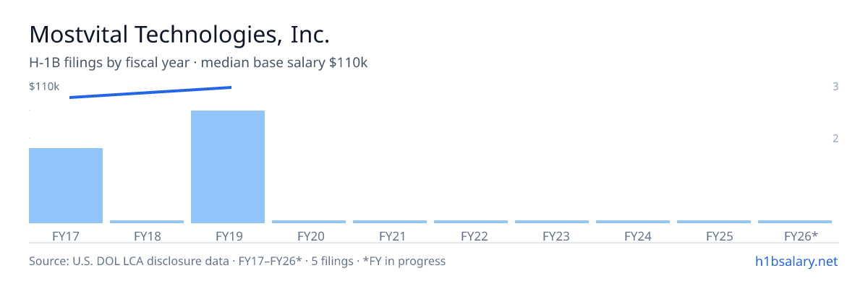The height and width of the screenshot is (289, 868).
Task: Select the small FY20 bar
Action: (x=309, y=221)
